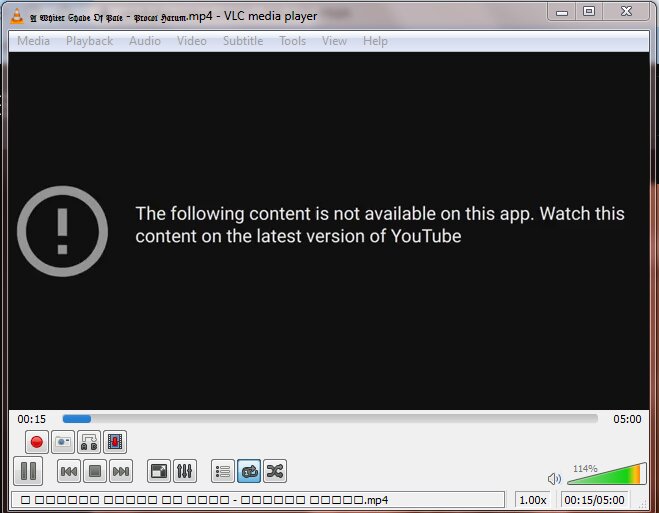Open extended settings equalizer icon

185,471
